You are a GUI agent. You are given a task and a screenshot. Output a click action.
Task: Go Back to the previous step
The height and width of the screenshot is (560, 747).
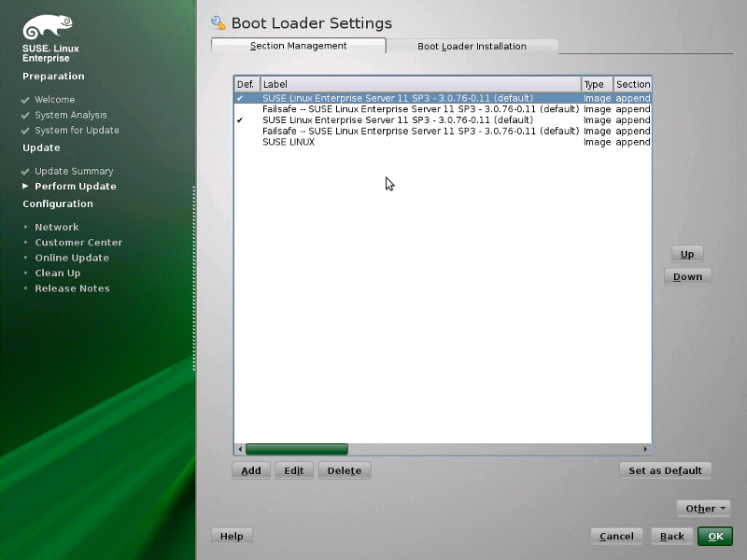[671, 536]
